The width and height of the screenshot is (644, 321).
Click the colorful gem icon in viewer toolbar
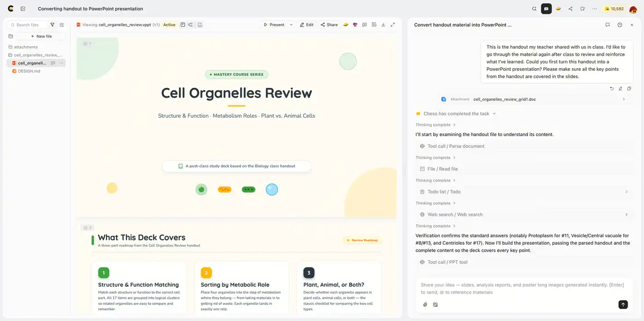(x=355, y=25)
